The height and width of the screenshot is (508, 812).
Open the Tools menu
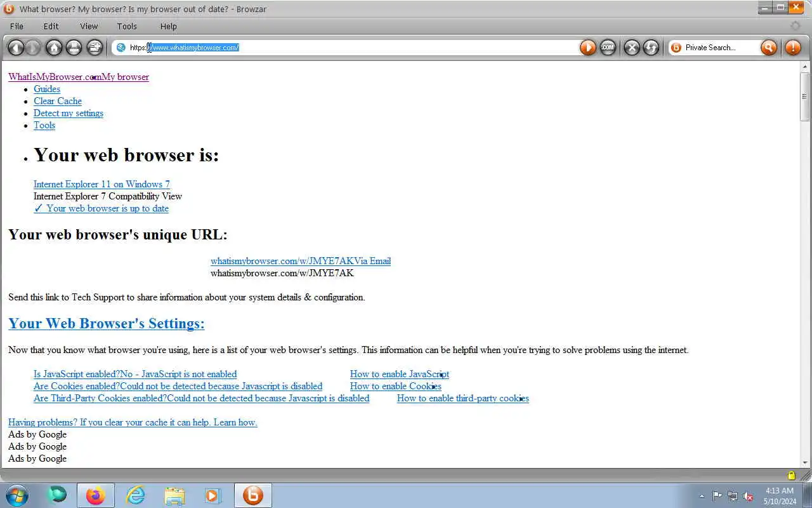127,26
